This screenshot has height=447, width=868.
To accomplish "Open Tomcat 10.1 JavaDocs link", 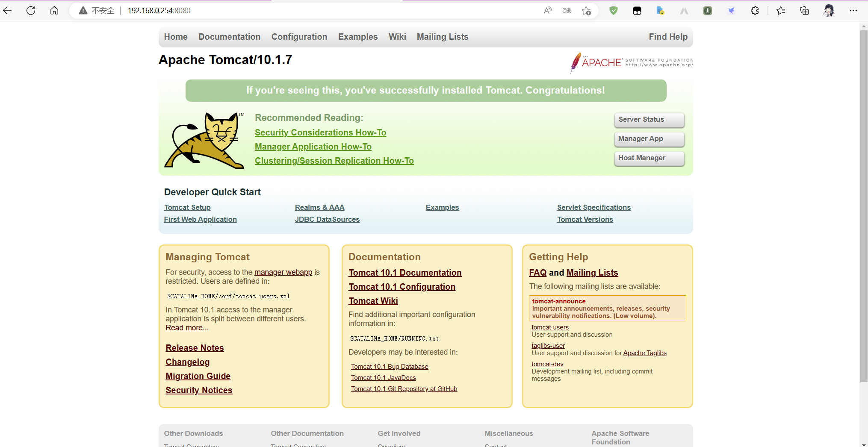I will coord(383,378).
